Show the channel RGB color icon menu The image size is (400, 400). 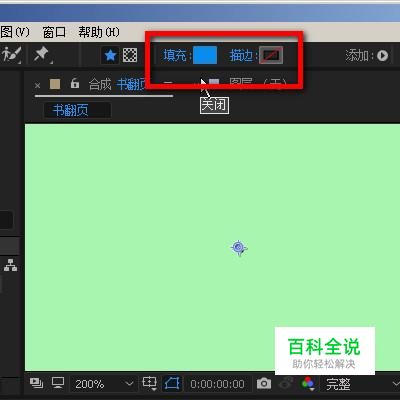tap(308, 383)
